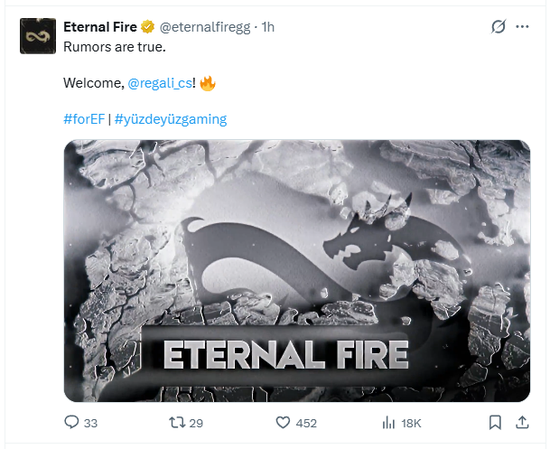Open Eternal Fire profile avatar
550x449 pixels.
38,36
